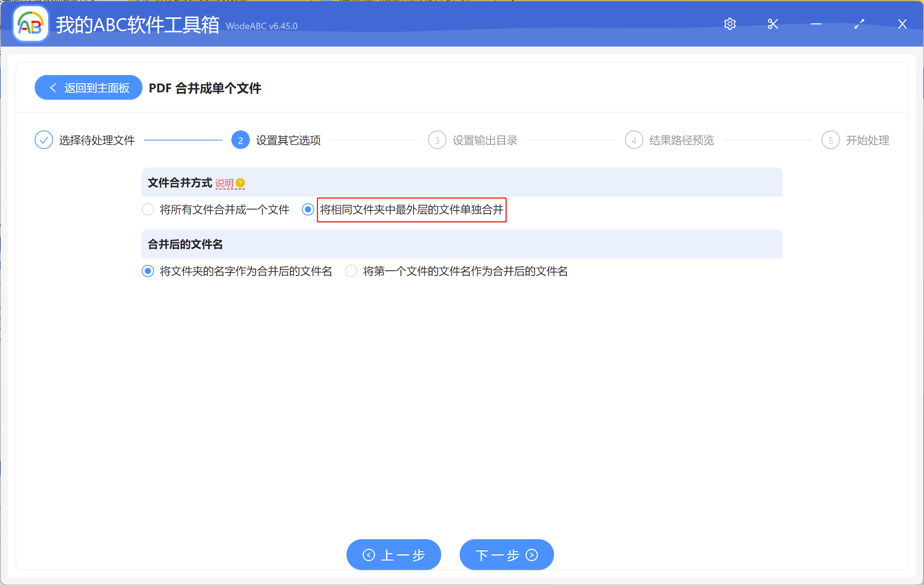Select 将第一个文件的文件名作为合并后的文件名 option
Image resolution: width=924 pixels, height=585 pixels.
pyautogui.click(x=351, y=271)
